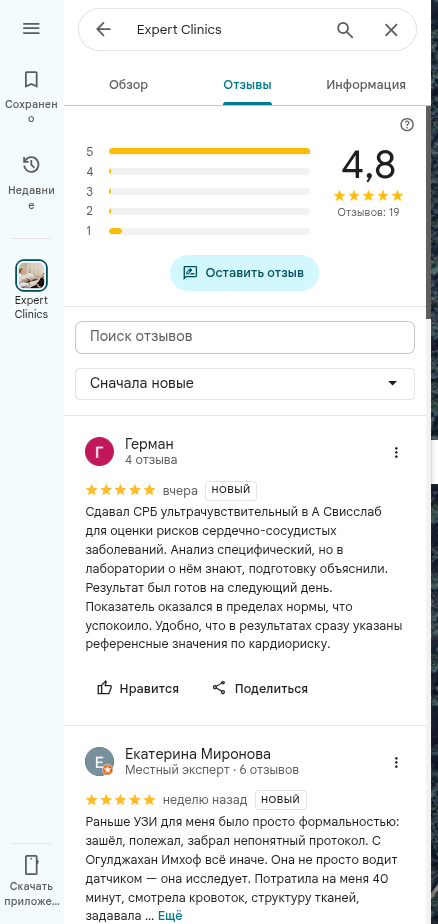The image size is (438, 924).
Task: Click the overall rating stars row
Action: [x=368, y=196]
